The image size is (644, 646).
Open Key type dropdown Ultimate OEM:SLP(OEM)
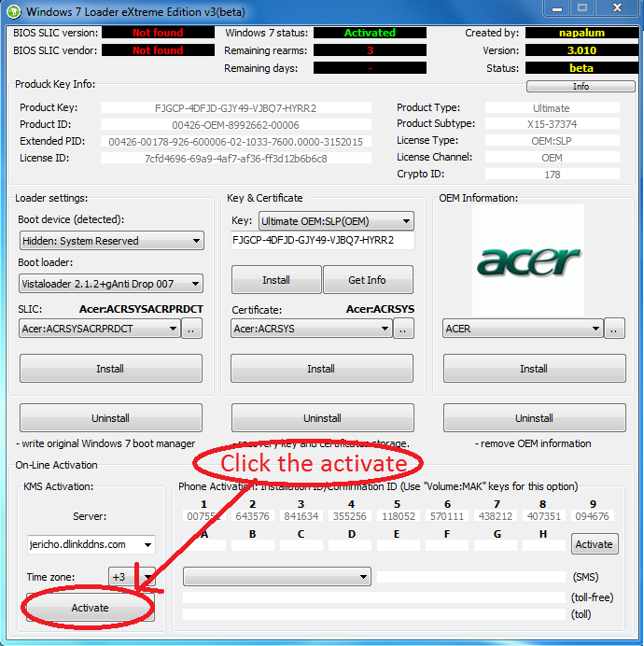tap(336, 221)
